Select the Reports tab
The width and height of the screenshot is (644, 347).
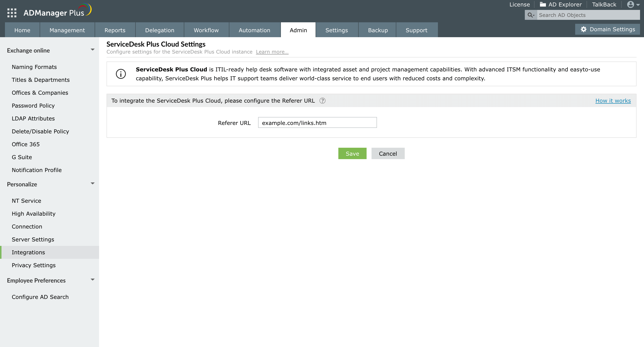click(x=114, y=30)
